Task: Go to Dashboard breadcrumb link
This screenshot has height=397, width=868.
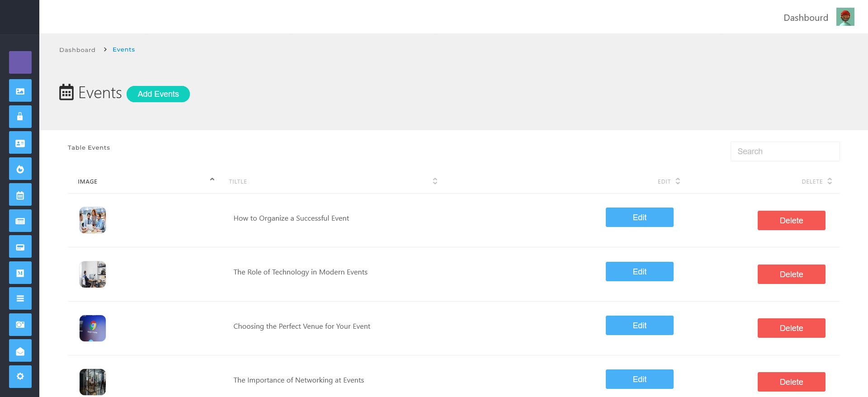Action: (77, 50)
